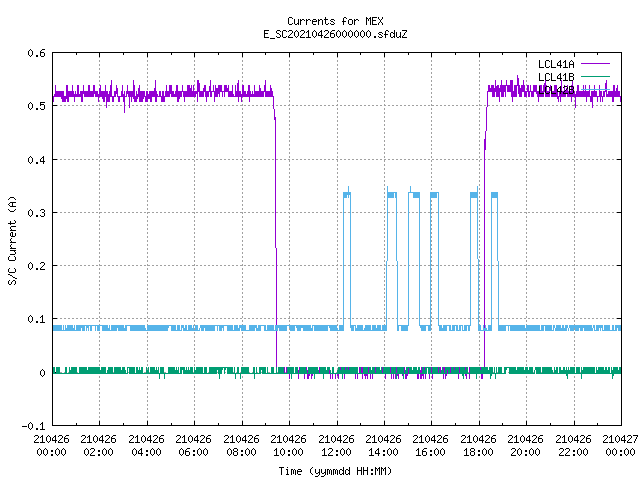This screenshot has height=480, width=640.
Task: Click the x-axis tick label 14:00
Action: [383, 452]
